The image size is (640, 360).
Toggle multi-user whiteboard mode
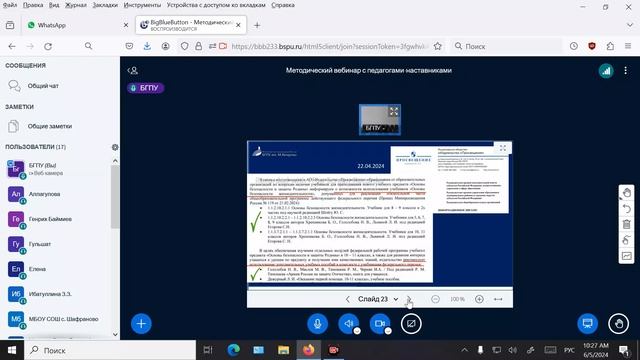pyautogui.click(x=626, y=256)
